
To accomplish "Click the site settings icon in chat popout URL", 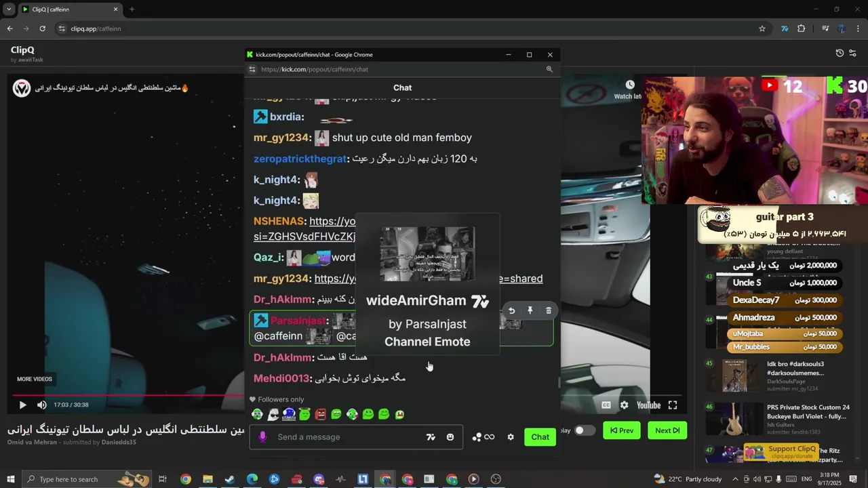I will click(252, 69).
